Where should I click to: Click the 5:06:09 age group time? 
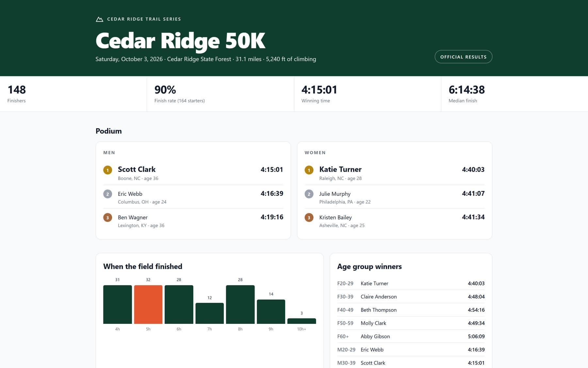coord(476,336)
